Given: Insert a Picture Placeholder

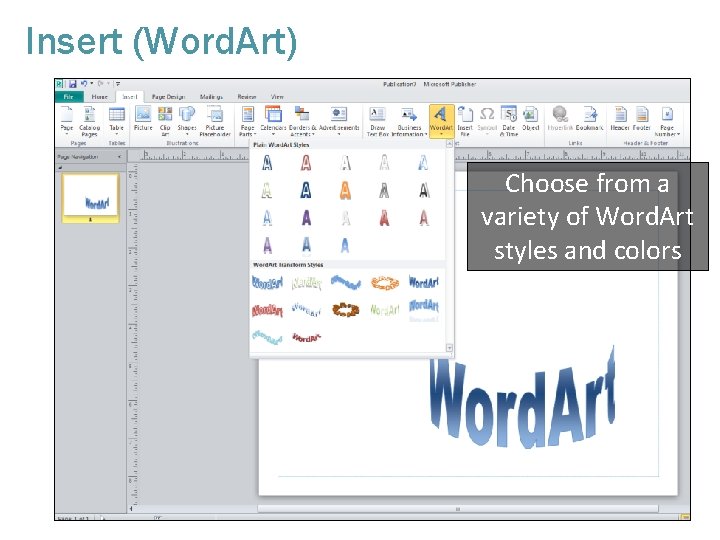Looking at the screenshot, I should coord(215,121).
